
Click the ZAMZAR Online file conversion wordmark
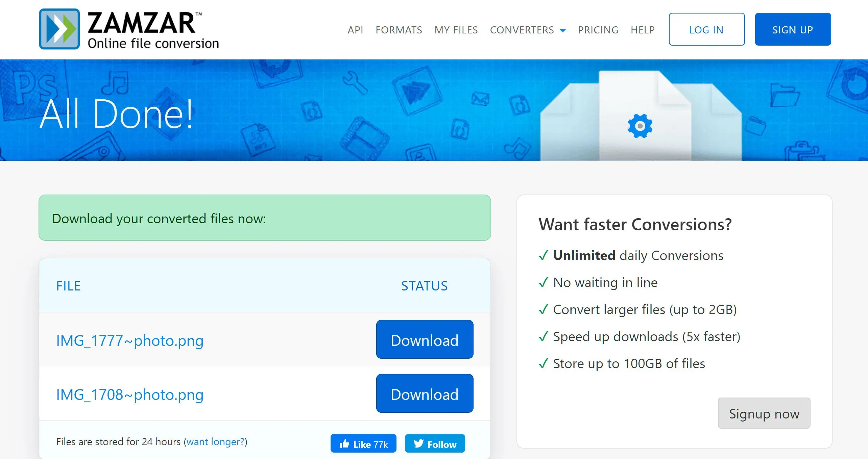coord(153,30)
